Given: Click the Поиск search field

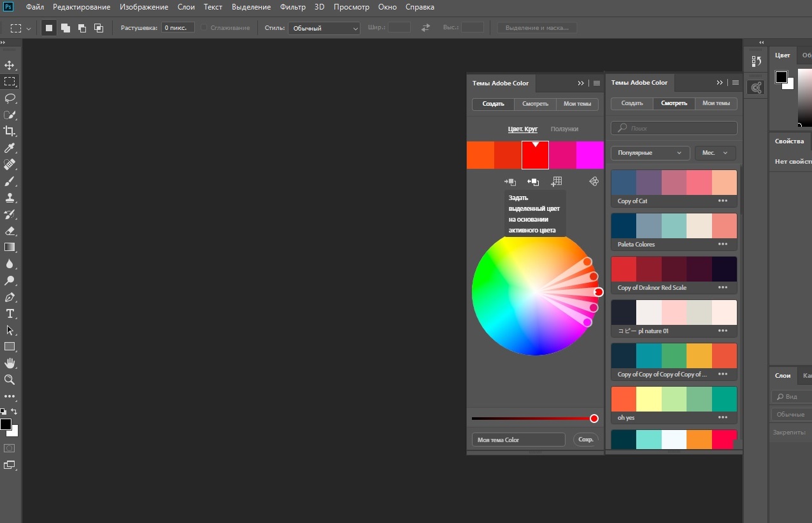Looking at the screenshot, I should [x=674, y=128].
